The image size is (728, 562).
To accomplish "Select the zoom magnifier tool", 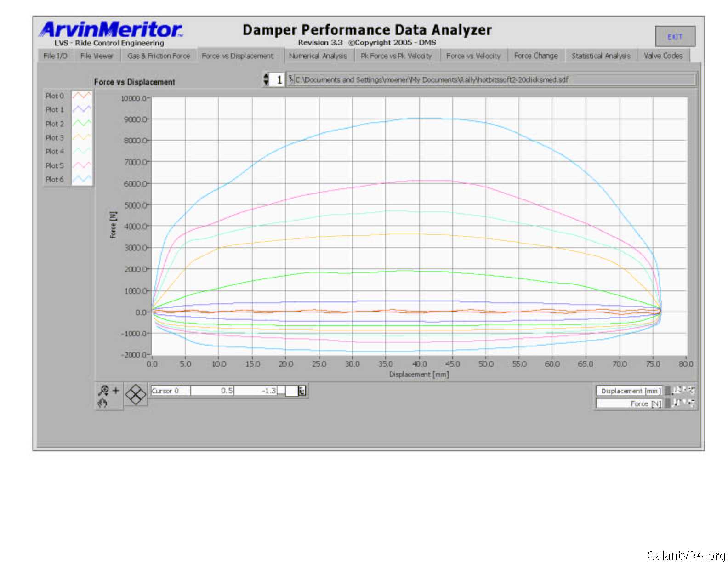I will click(103, 391).
